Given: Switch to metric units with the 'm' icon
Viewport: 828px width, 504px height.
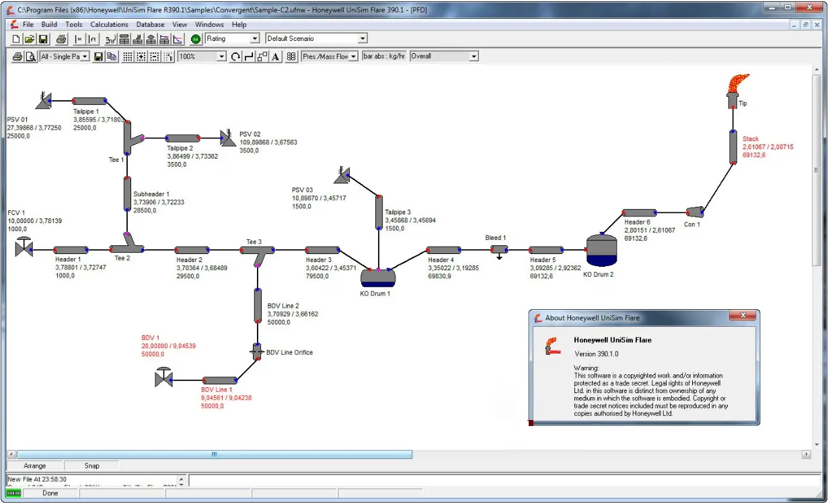Looking at the screenshot, I should pos(79,39).
